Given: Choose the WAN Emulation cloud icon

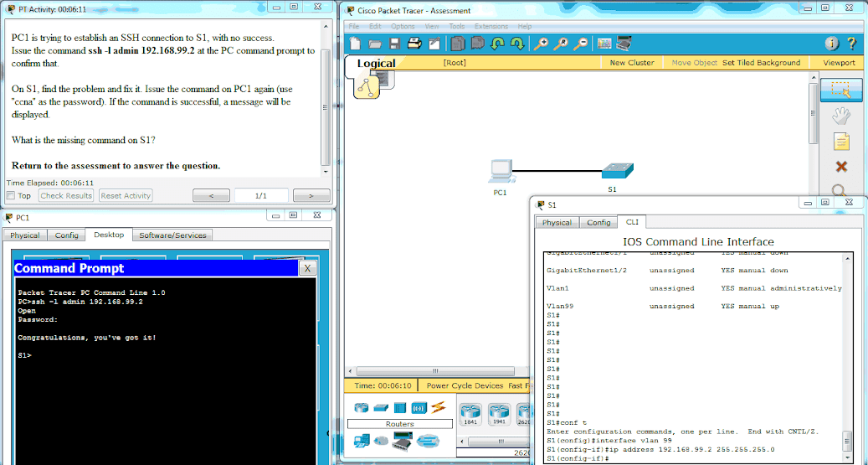Looking at the screenshot, I should tap(381, 442).
